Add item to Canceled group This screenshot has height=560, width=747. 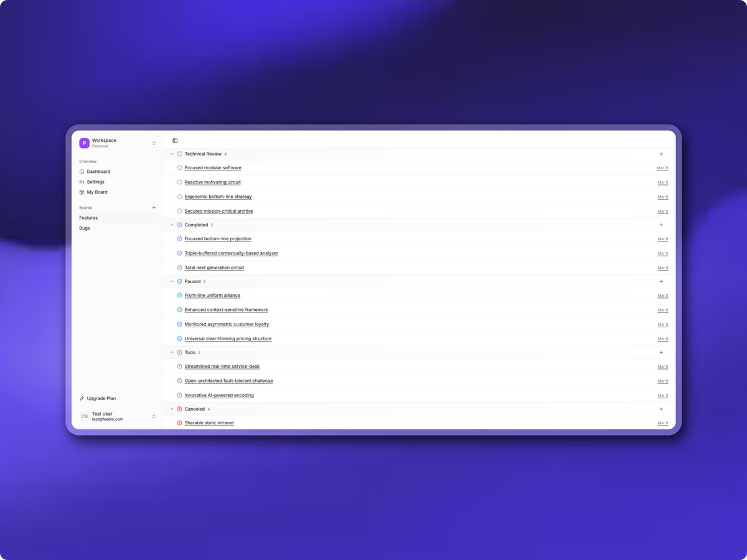click(661, 409)
